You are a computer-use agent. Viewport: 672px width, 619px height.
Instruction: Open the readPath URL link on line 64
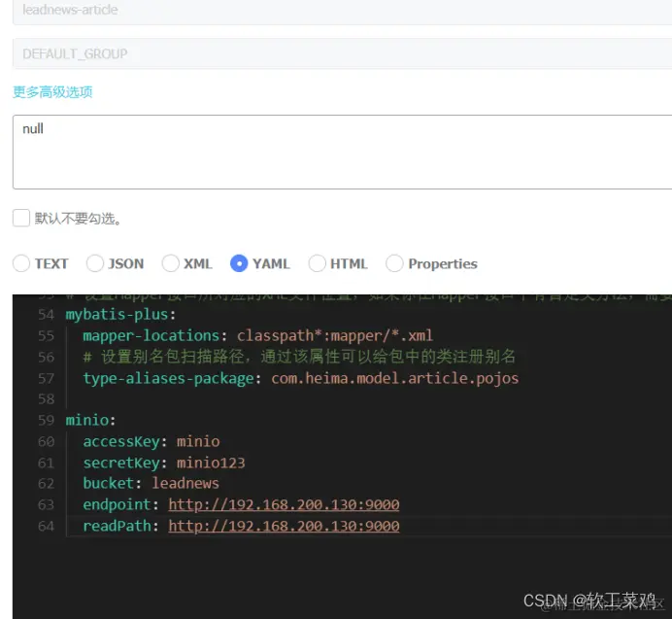(x=284, y=526)
